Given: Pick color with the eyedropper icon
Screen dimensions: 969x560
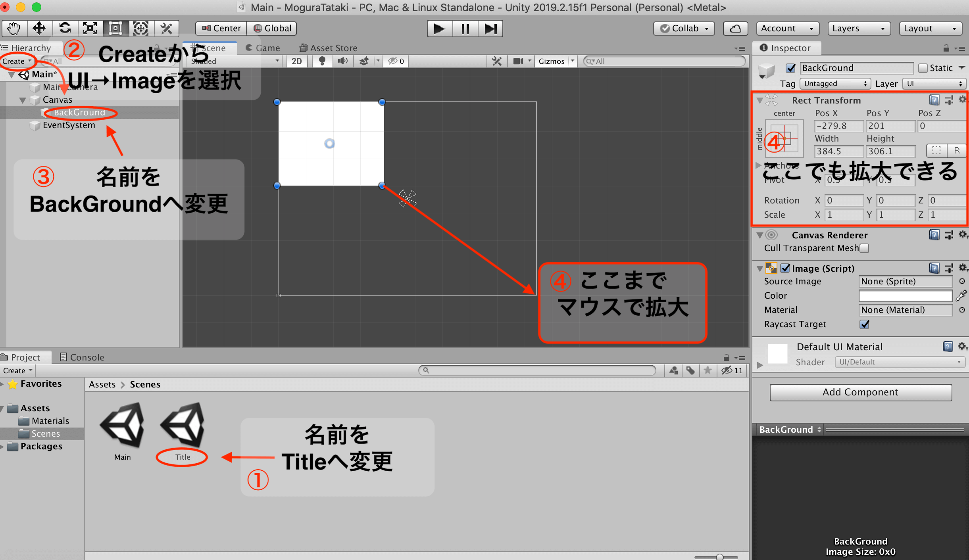Looking at the screenshot, I should tap(961, 295).
